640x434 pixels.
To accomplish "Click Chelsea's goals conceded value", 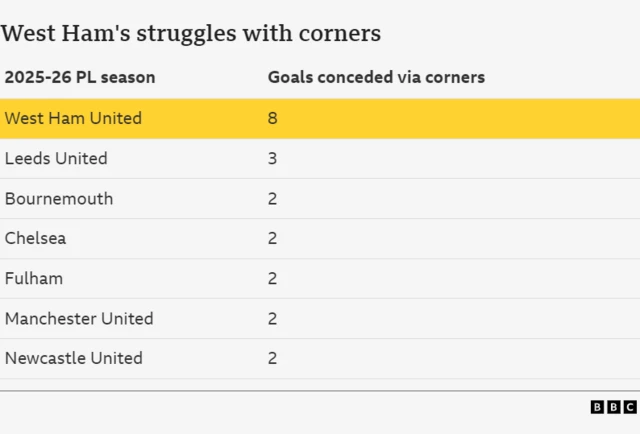I will [272, 238].
